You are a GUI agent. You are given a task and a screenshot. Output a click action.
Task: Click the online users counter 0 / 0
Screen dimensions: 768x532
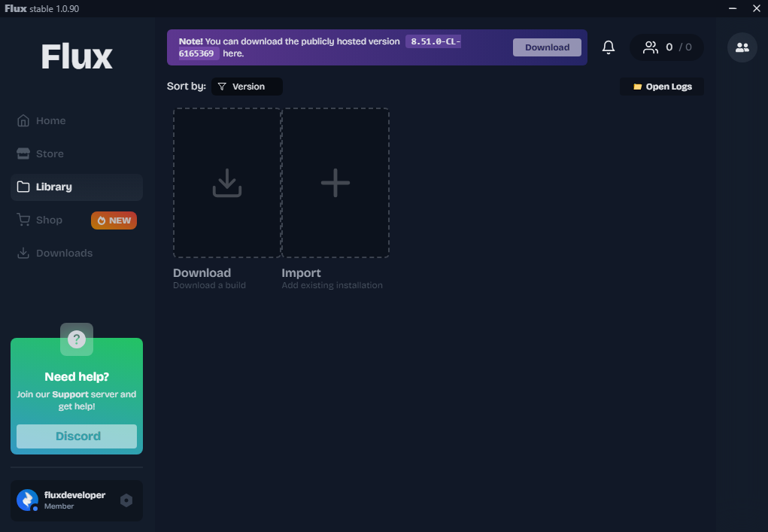point(666,47)
